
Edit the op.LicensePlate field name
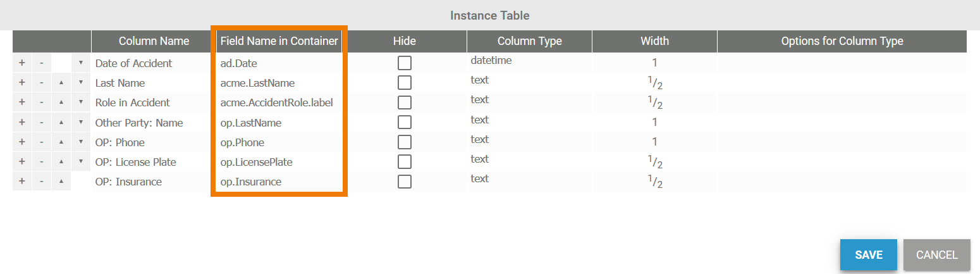coord(256,162)
